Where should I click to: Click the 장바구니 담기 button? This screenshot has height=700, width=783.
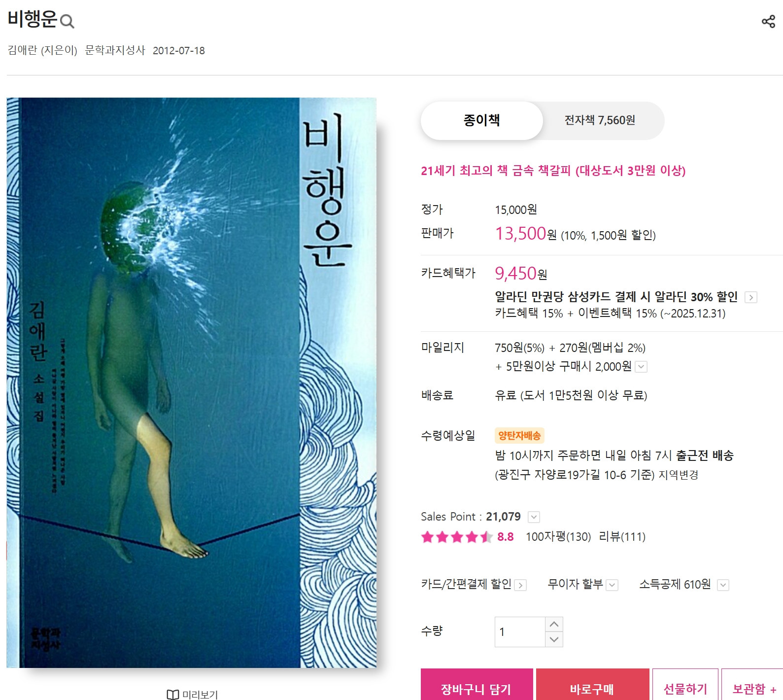coord(477,685)
